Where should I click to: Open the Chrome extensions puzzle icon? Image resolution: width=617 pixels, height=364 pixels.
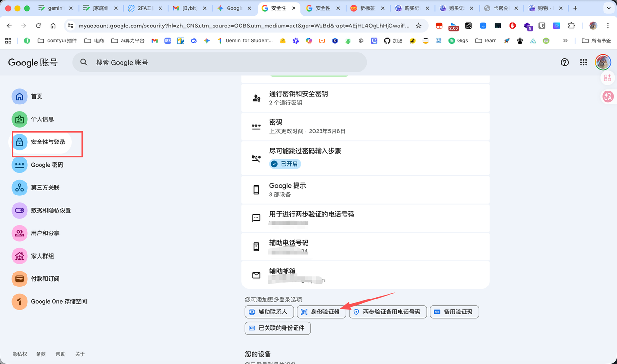click(572, 26)
